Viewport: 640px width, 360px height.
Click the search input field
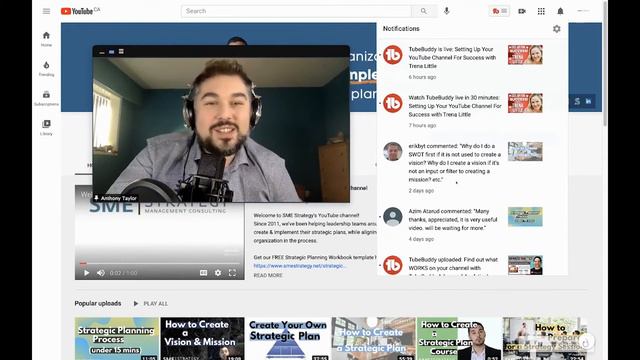296,11
